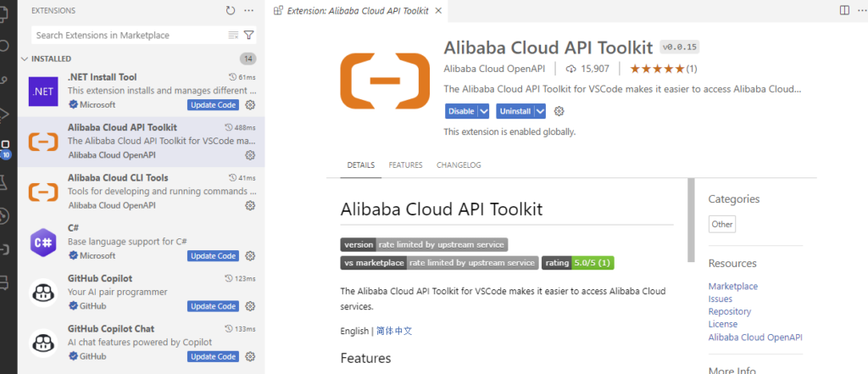Collapse the INSTALLED section
Image resolution: width=868 pixels, height=374 pixels.
pyautogui.click(x=25, y=59)
